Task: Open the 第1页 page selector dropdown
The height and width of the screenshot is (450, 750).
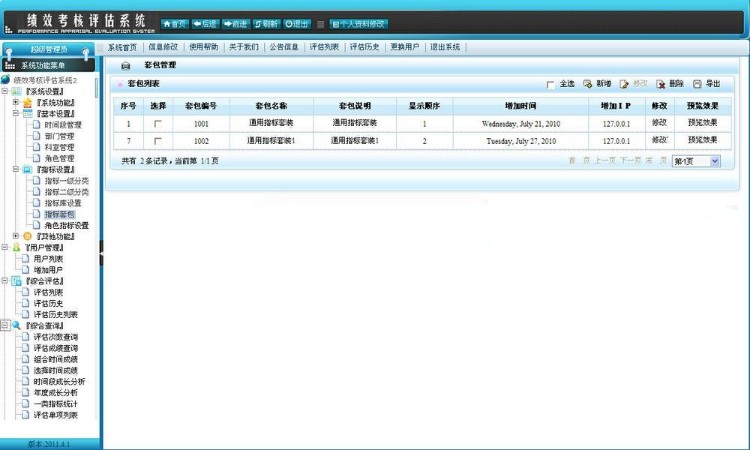Action: coord(696,161)
